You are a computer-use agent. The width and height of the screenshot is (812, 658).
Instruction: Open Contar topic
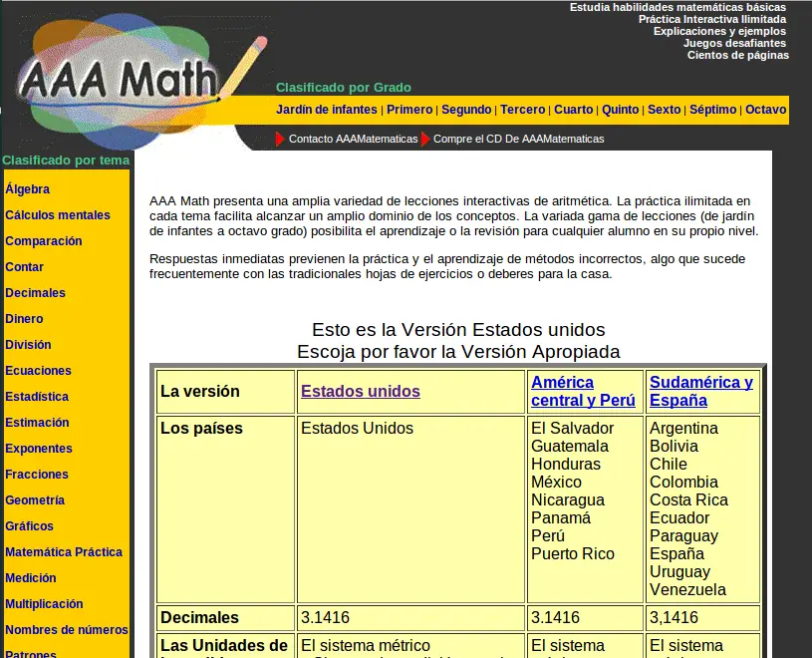(x=24, y=267)
